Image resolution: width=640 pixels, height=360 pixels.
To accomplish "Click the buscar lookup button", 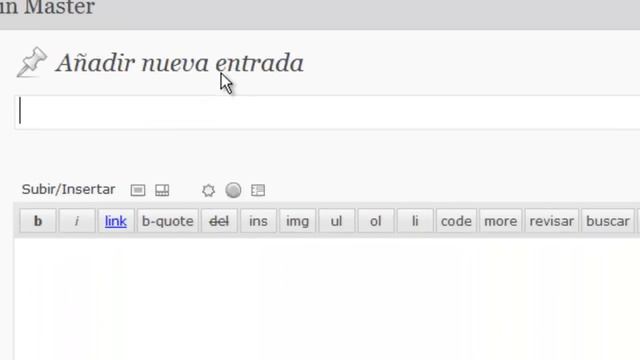I will (608, 221).
